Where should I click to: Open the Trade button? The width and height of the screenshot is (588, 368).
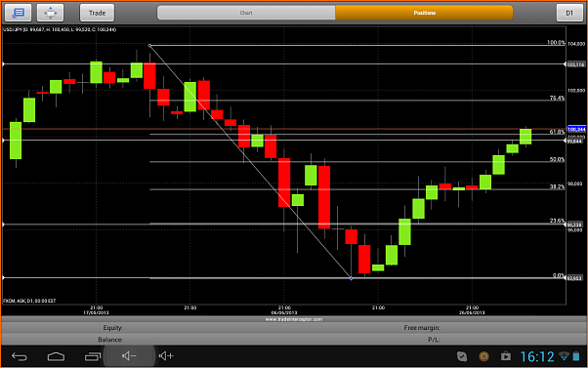pos(97,13)
